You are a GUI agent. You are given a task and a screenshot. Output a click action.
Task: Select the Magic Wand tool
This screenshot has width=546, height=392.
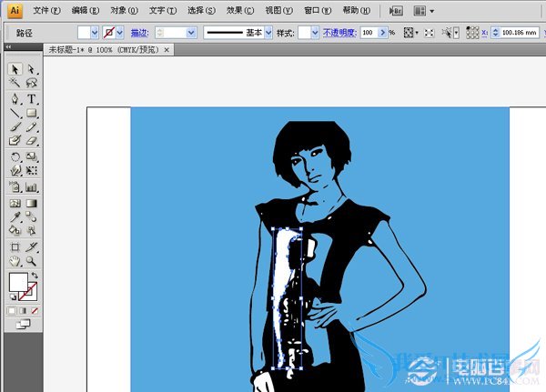(x=15, y=83)
